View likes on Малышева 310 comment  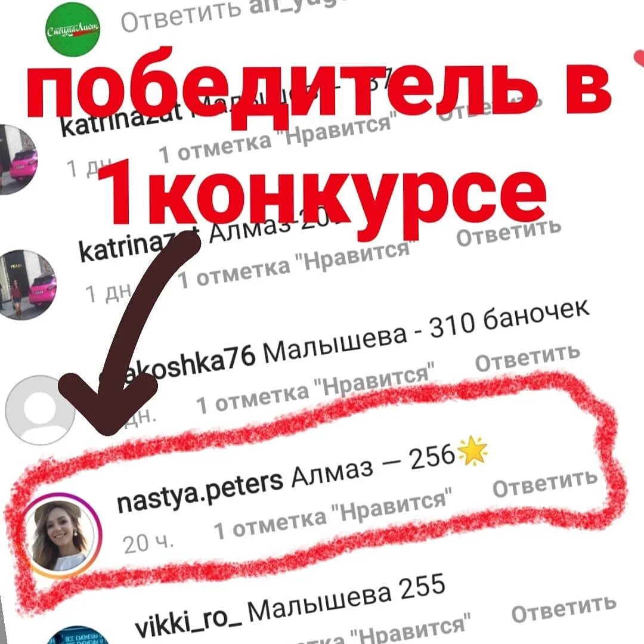[x=315, y=388]
